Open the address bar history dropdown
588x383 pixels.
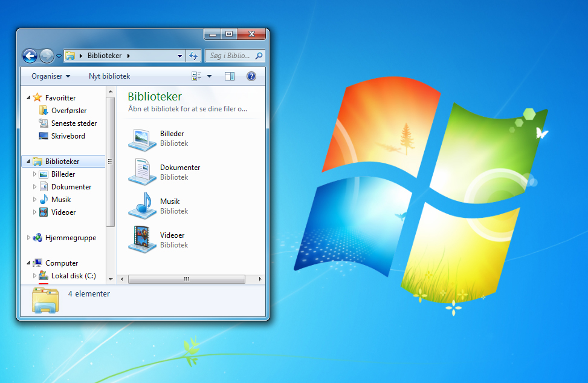pyautogui.click(x=180, y=56)
